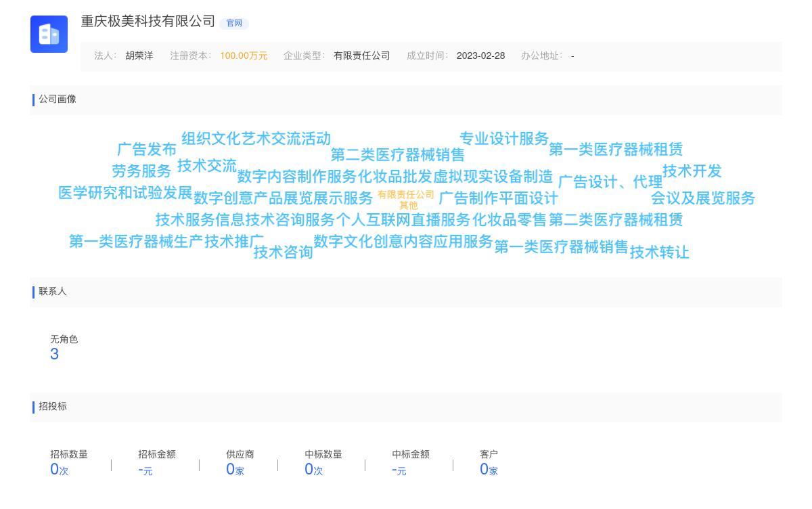812x509 pixels.
Task: Click word cloud tag 医学研究和试验发展
Action: 125,193
